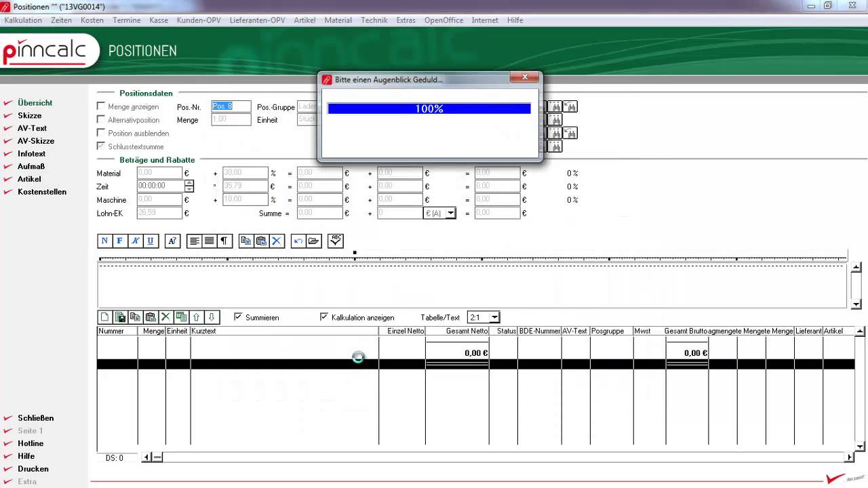Toggle paragraph marks pilcrow icon
This screenshot has height=488, width=868.
tap(224, 241)
